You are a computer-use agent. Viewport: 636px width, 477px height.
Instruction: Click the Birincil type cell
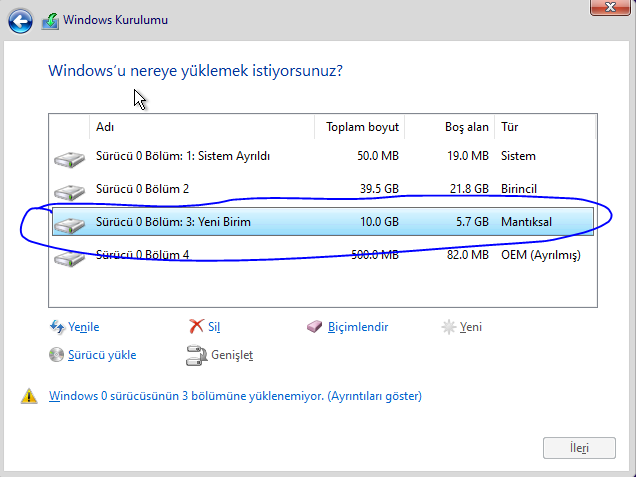click(x=519, y=189)
